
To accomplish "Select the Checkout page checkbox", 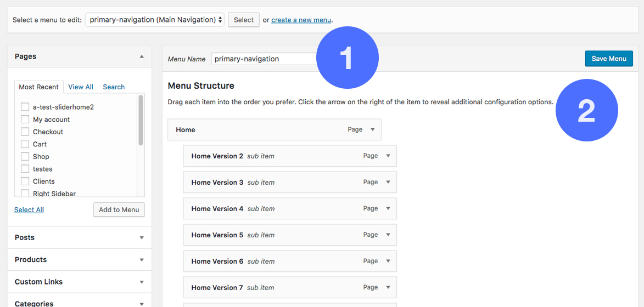I will coord(25,132).
